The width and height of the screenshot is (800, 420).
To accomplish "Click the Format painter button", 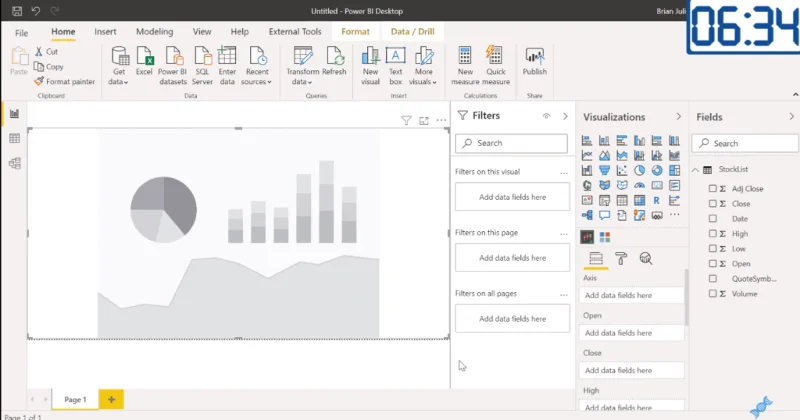I will point(65,82).
